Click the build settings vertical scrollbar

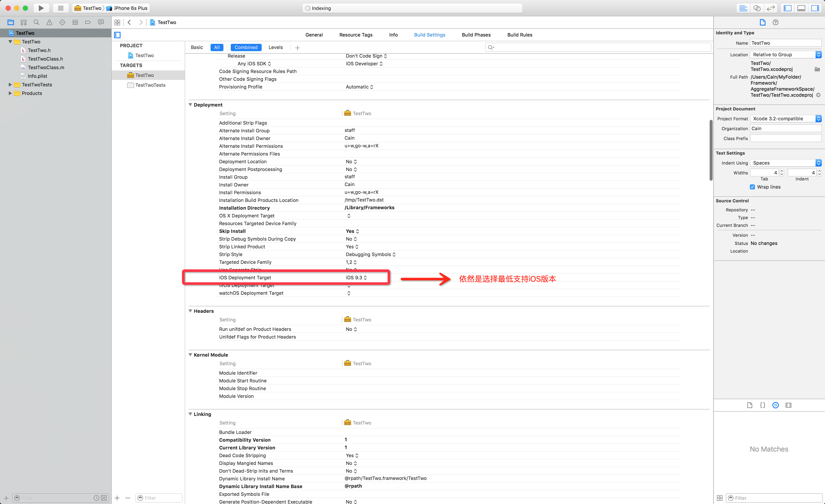[711, 151]
